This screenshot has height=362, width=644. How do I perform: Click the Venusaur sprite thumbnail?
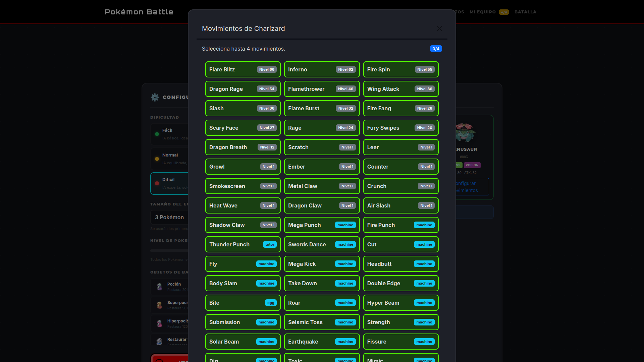tap(466, 132)
